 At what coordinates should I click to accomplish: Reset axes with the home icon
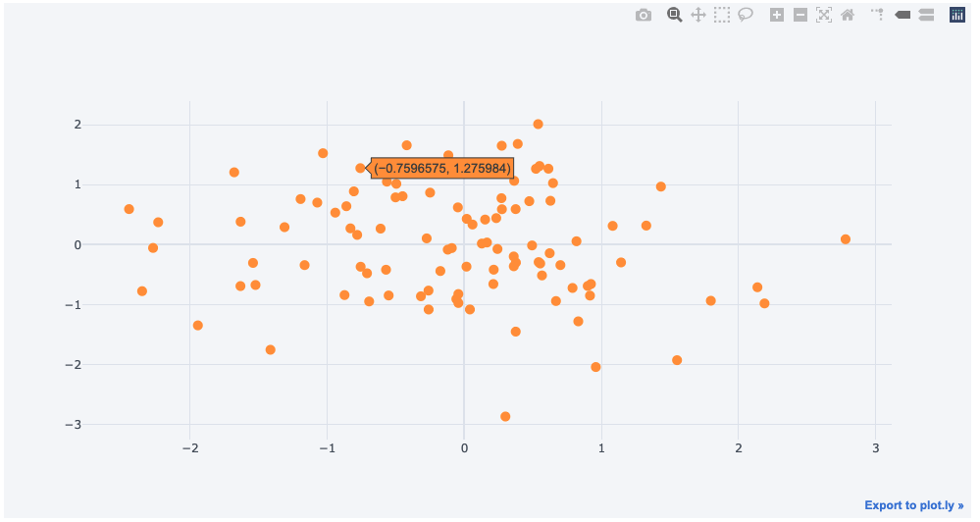(848, 15)
